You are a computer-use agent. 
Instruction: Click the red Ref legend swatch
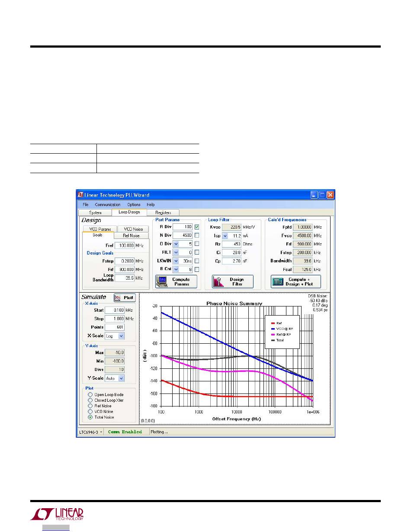click(x=273, y=323)
